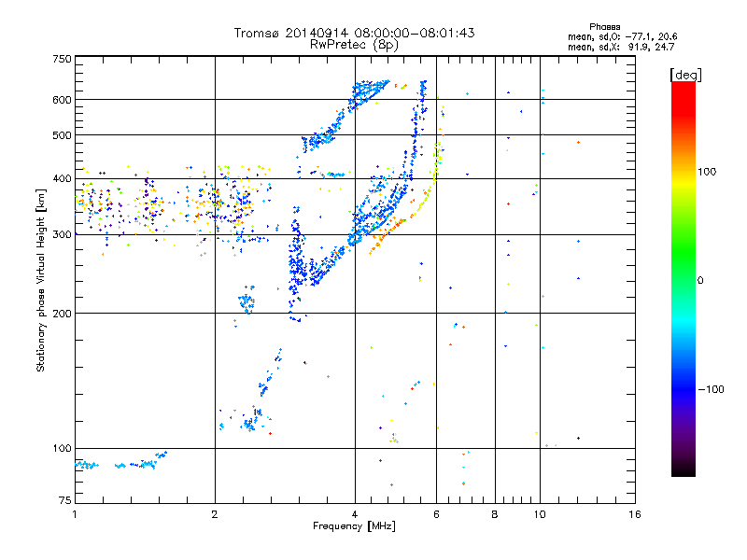Click the x-axis tick label '16'
The image size is (747, 560).
635,514
